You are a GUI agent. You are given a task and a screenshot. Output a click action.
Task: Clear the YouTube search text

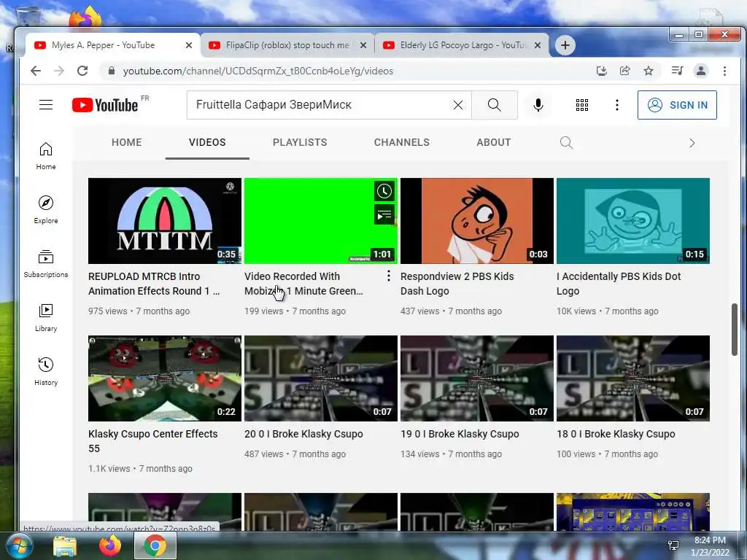point(458,105)
